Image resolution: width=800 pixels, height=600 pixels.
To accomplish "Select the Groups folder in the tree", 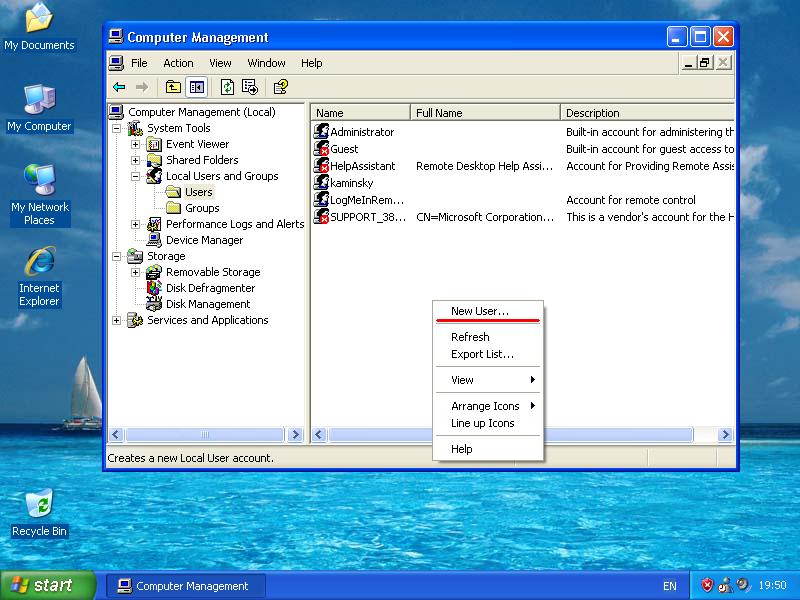I will (202, 208).
